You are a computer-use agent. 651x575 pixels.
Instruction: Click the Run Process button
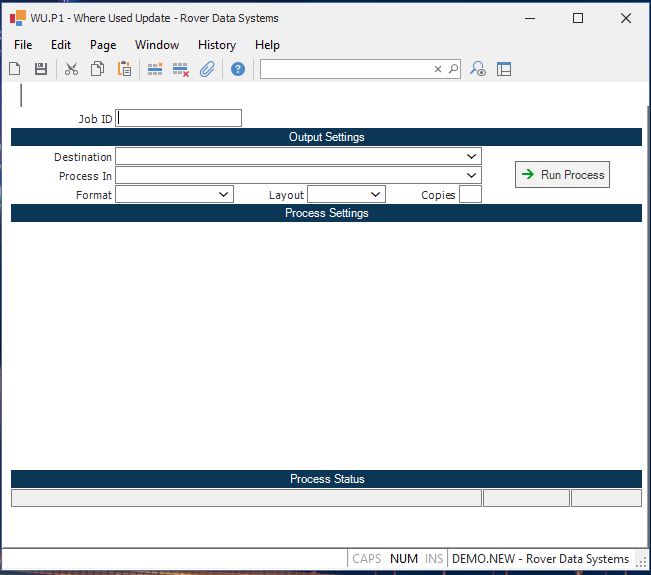[562, 175]
